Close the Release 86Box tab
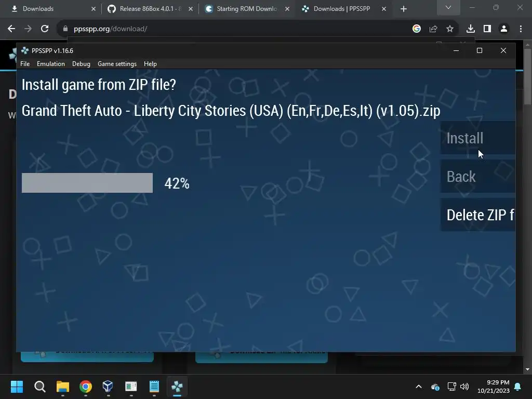 (x=191, y=9)
